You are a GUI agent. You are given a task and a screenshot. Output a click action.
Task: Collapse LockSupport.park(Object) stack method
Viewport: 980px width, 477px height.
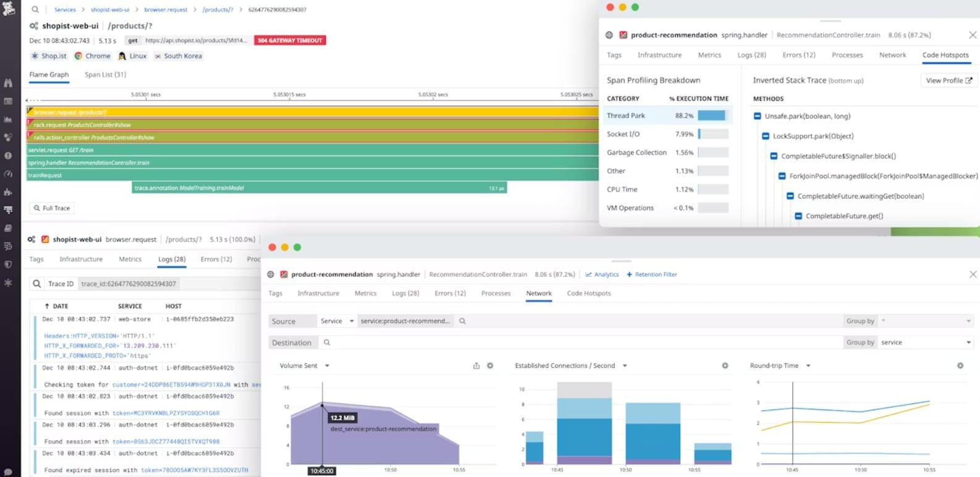click(x=766, y=136)
